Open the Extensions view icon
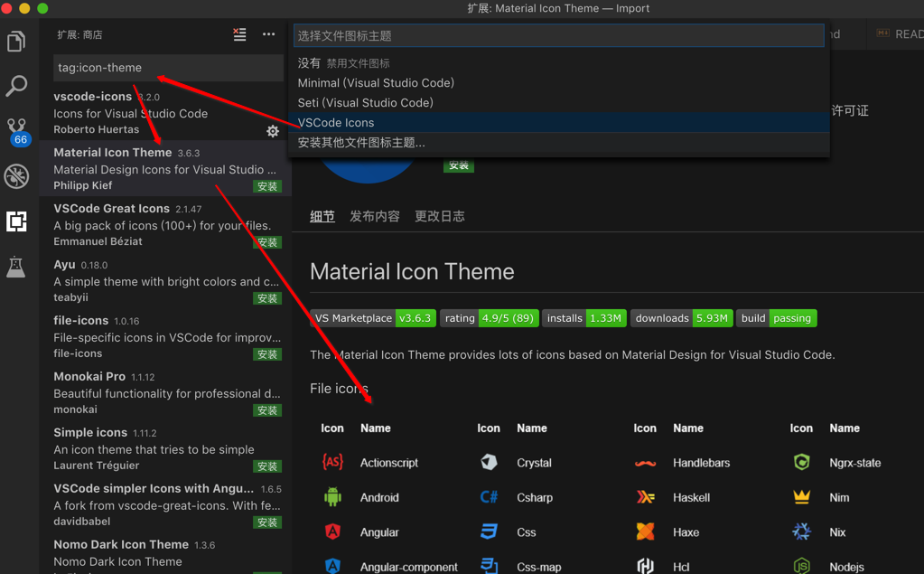This screenshot has width=924, height=574. [x=16, y=221]
